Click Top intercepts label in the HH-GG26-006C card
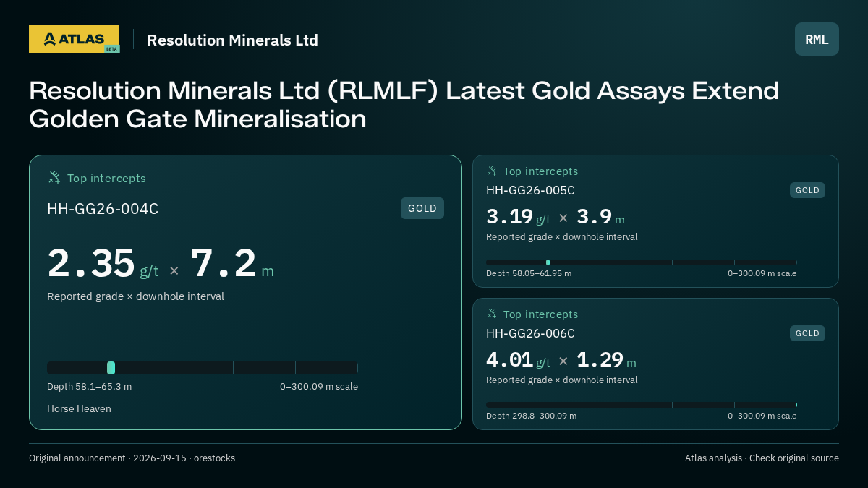 [x=540, y=314]
